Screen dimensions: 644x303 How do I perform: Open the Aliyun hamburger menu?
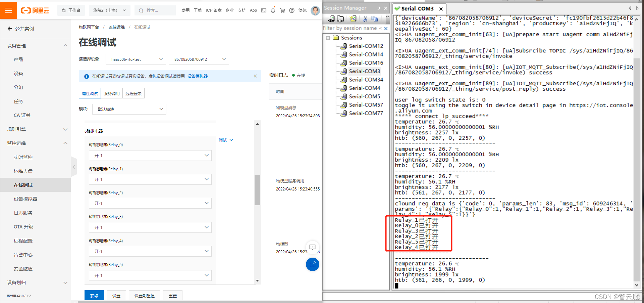pyautogui.click(x=9, y=10)
